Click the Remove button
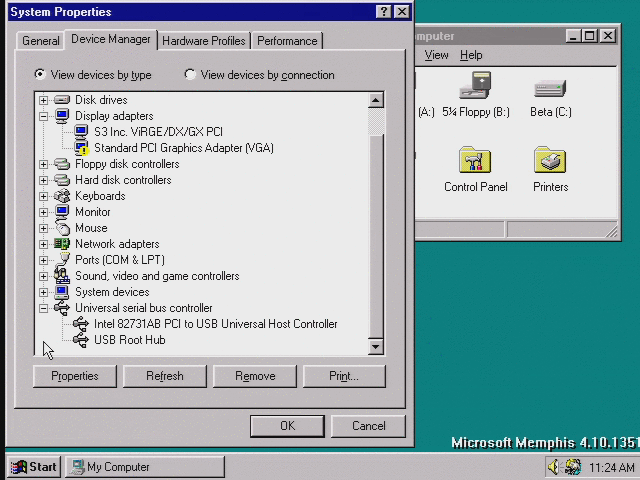 (x=255, y=376)
